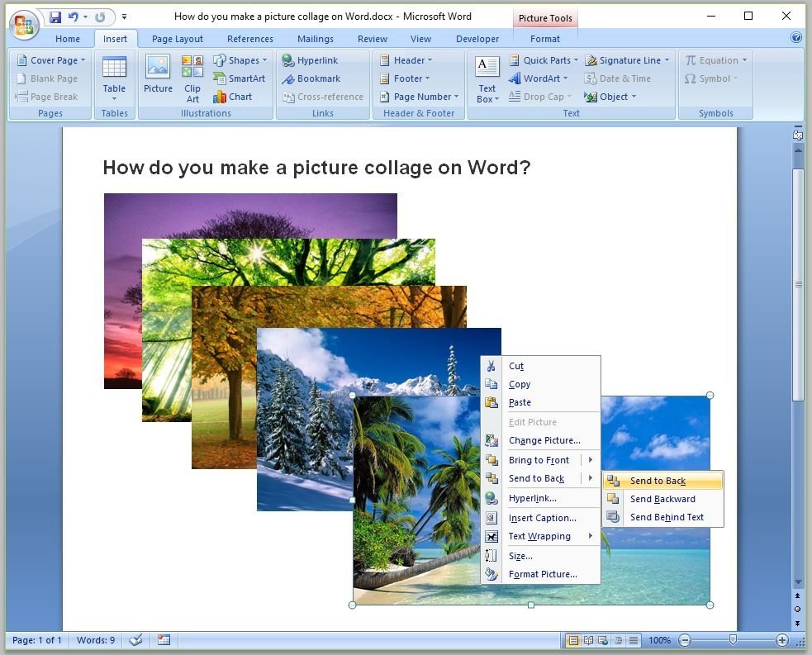Click 100% zoom level button
Screen dimensions: 812x655
point(659,640)
